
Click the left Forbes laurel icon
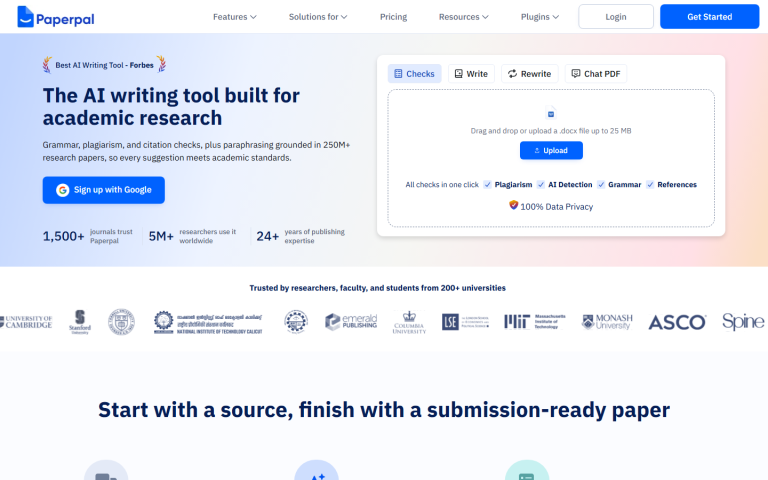click(x=47, y=65)
